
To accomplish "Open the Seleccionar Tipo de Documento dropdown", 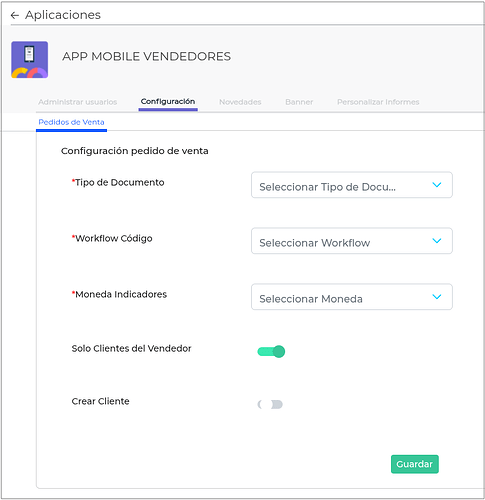I will pos(352,185).
